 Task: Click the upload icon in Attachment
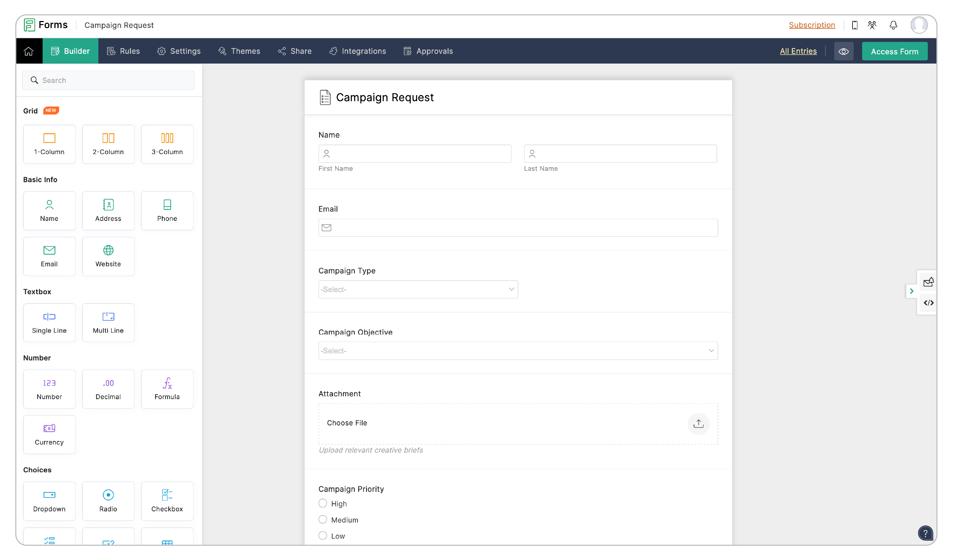tap(698, 424)
